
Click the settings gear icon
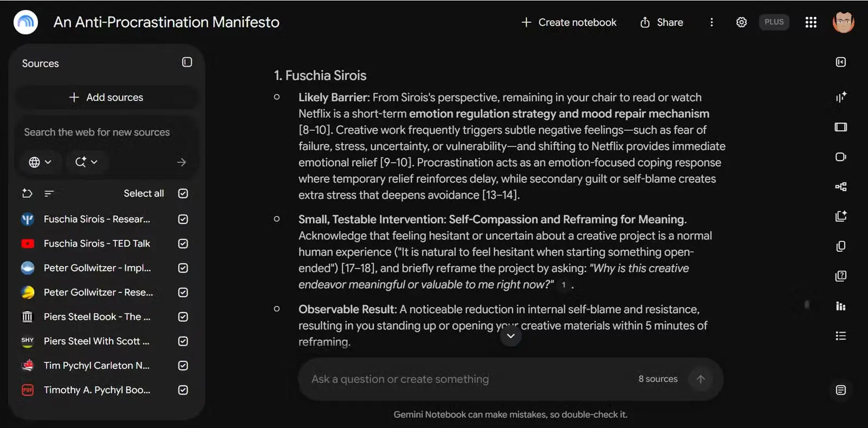(x=741, y=22)
